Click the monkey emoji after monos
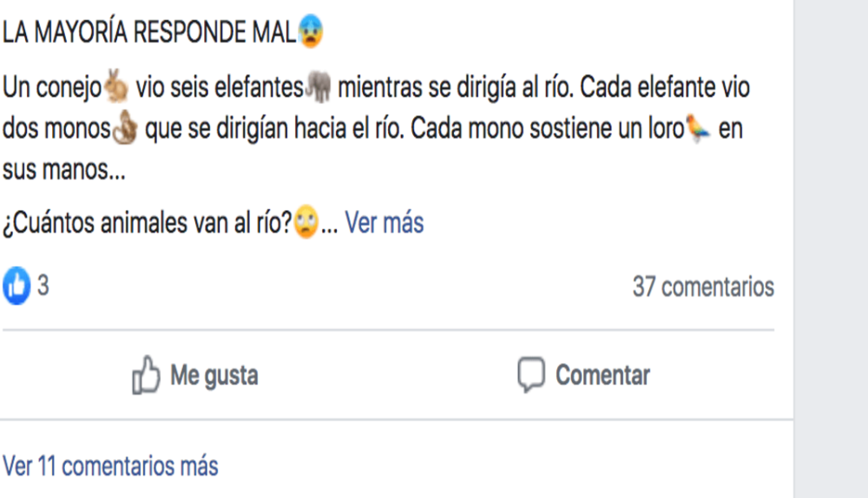868x498 pixels. [124, 130]
